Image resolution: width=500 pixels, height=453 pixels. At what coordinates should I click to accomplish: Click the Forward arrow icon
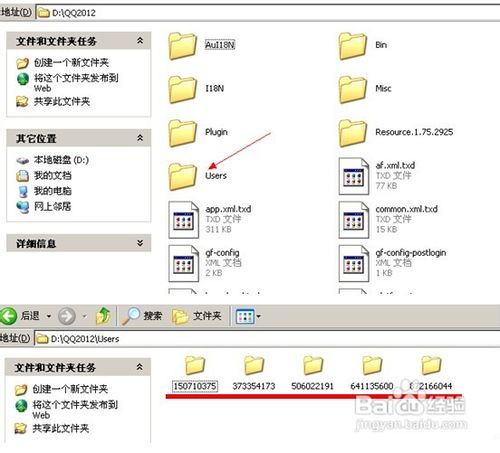pos(67,316)
